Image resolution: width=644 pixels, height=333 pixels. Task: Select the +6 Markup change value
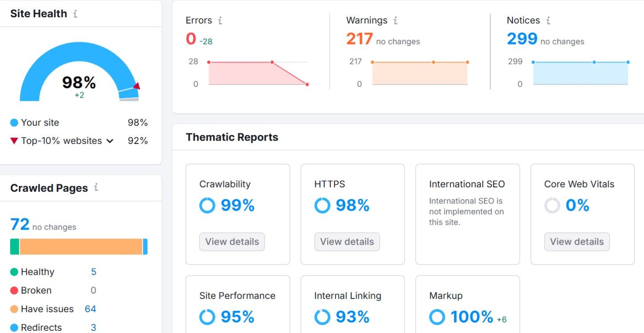(x=501, y=320)
